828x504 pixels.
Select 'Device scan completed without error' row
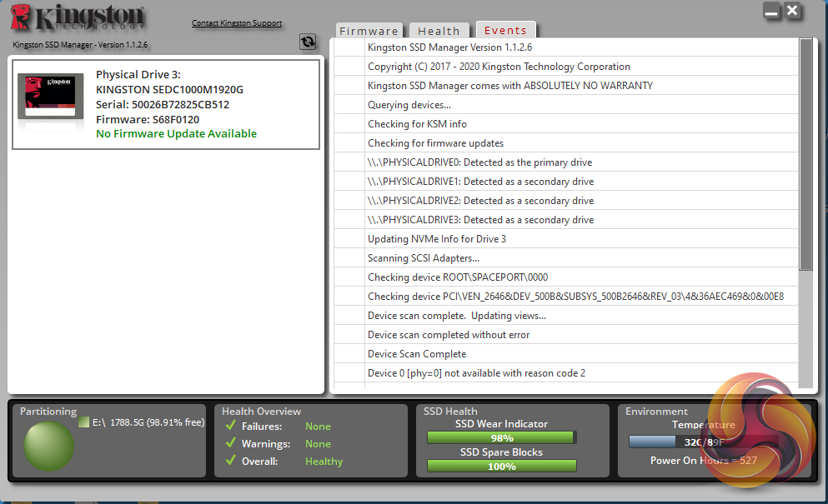coord(566,335)
